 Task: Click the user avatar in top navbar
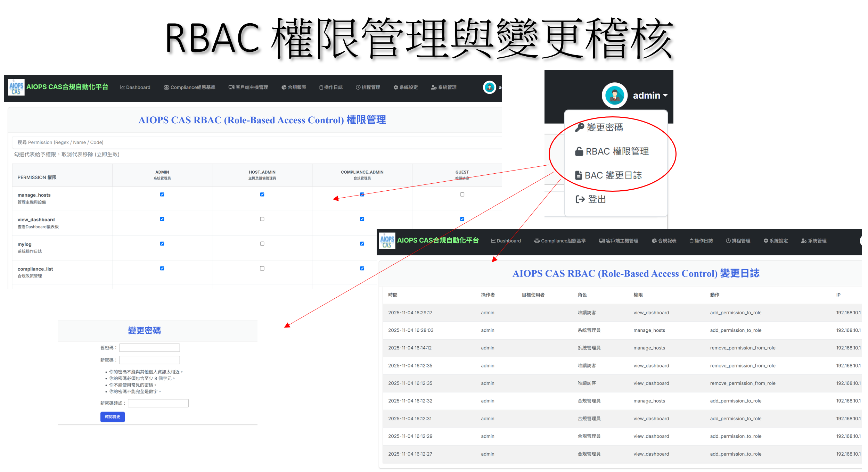(489, 88)
